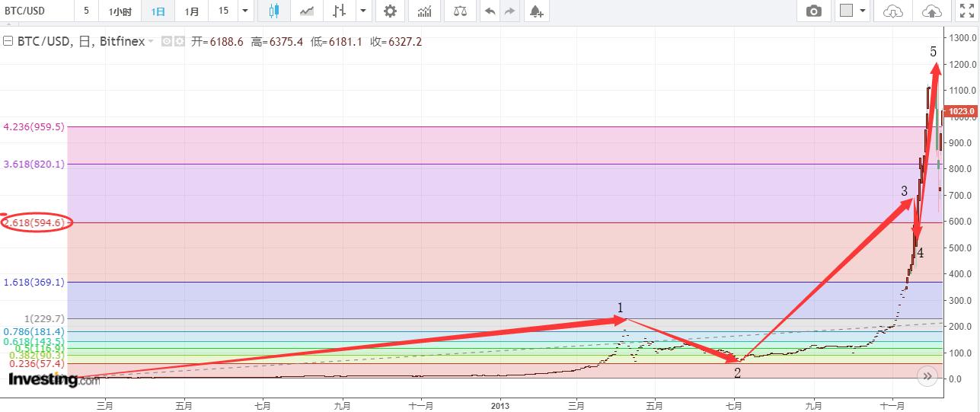Collapse the chart legend box

[8, 41]
